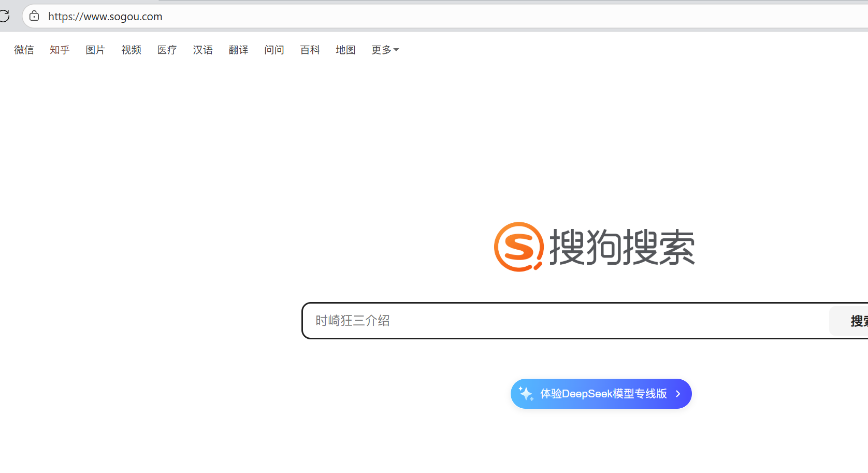
Task: Open the 知乎 search link
Action: pos(60,50)
